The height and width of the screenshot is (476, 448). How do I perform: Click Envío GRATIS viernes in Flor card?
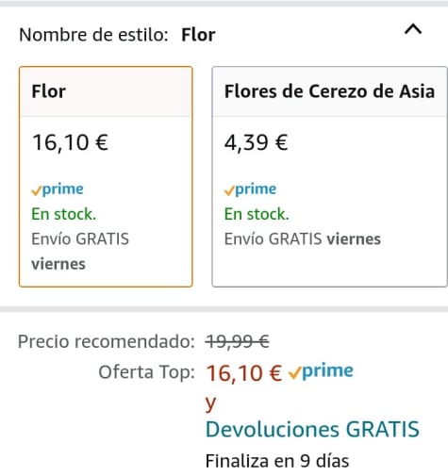(x=80, y=252)
